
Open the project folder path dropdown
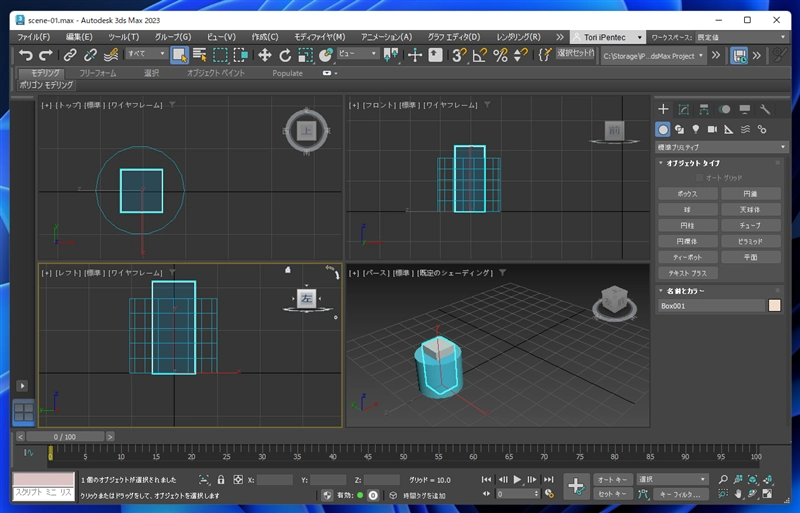click(653, 56)
